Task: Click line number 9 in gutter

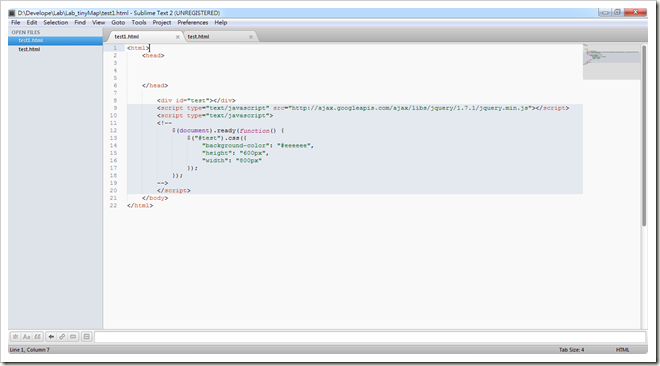Action: pos(115,108)
